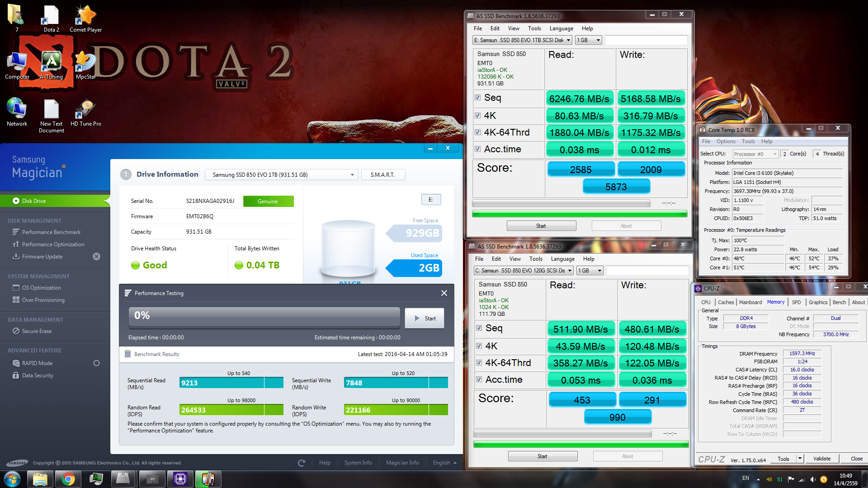868x488 pixels.
Task: Toggle Acc.time checkbox in top AS SSD
Action: tap(478, 149)
